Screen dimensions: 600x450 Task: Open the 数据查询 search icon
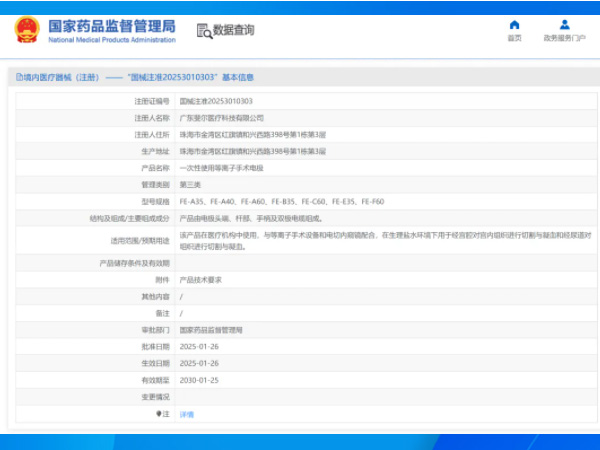click(204, 31)
